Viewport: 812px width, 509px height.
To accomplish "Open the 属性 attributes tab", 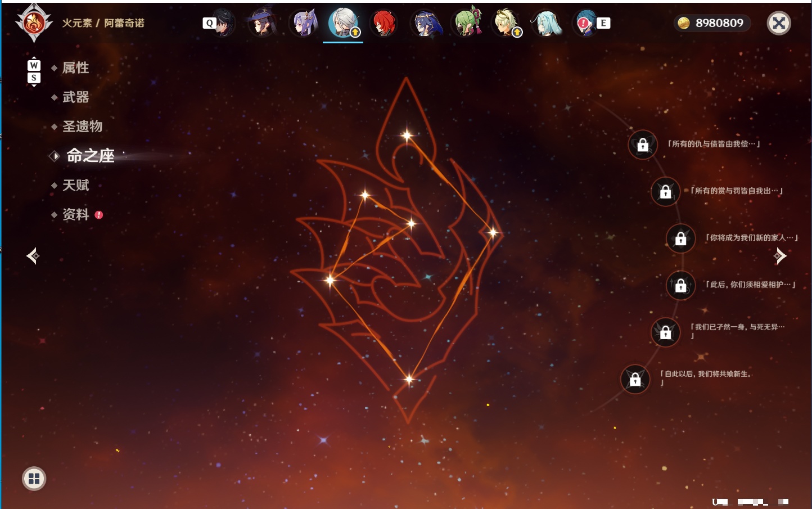I will pos(75,68).
